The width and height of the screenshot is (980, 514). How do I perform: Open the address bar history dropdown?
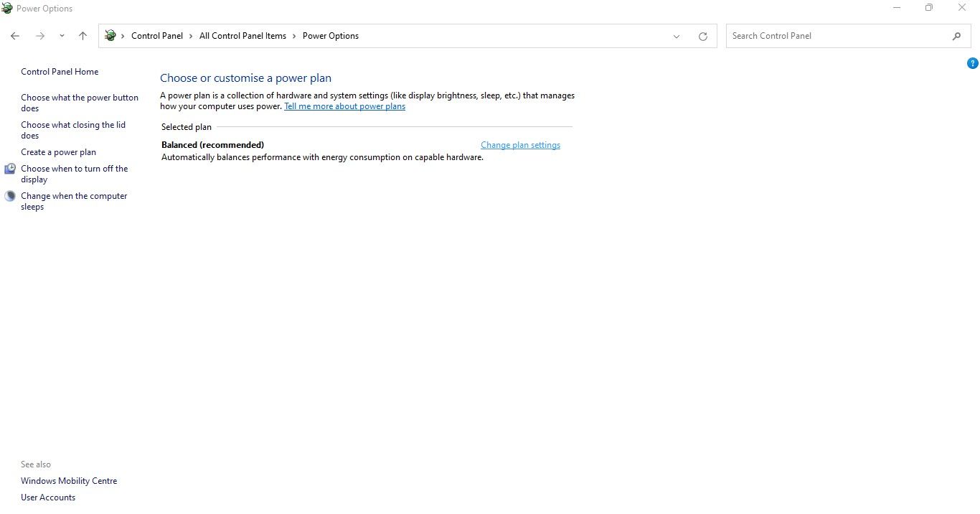click(x=676, y=37)
